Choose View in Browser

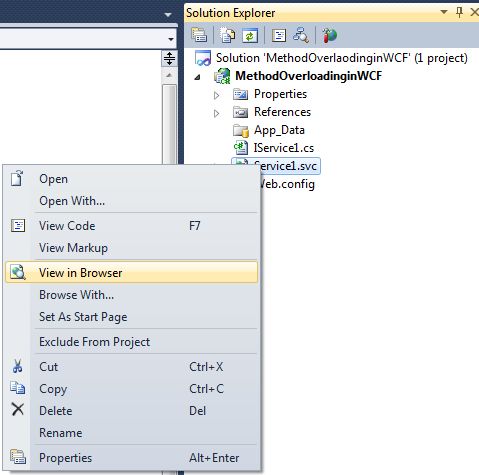click(132, 272)
